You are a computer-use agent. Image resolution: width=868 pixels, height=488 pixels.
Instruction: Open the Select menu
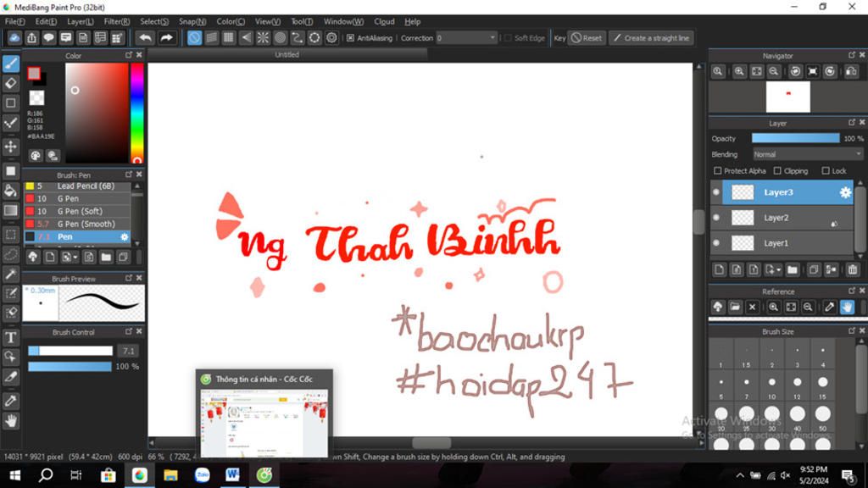click(x=154, y=21)
